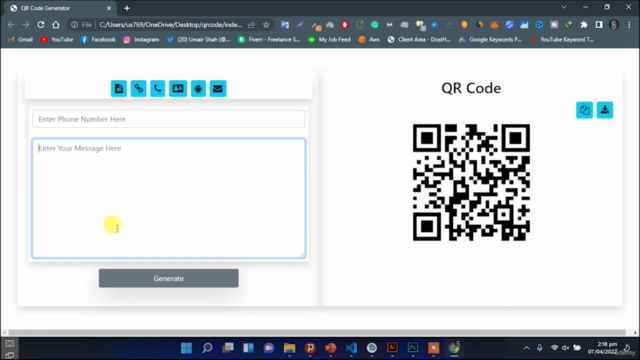Select the Android QR type icon

[x=198, y=89]
